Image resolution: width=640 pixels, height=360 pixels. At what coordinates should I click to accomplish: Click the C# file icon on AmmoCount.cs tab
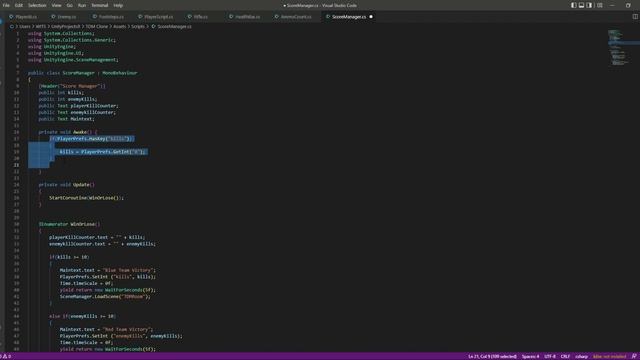coord(276,17)
